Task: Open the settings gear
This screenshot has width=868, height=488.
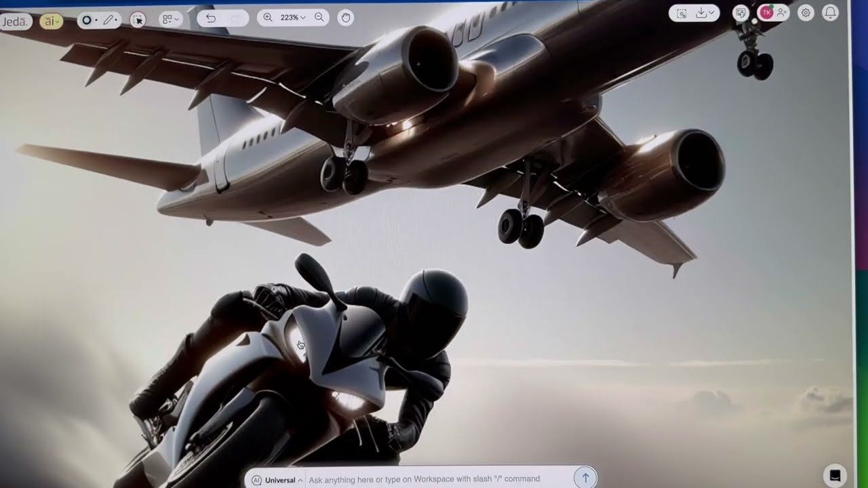Action: (804, 13)
